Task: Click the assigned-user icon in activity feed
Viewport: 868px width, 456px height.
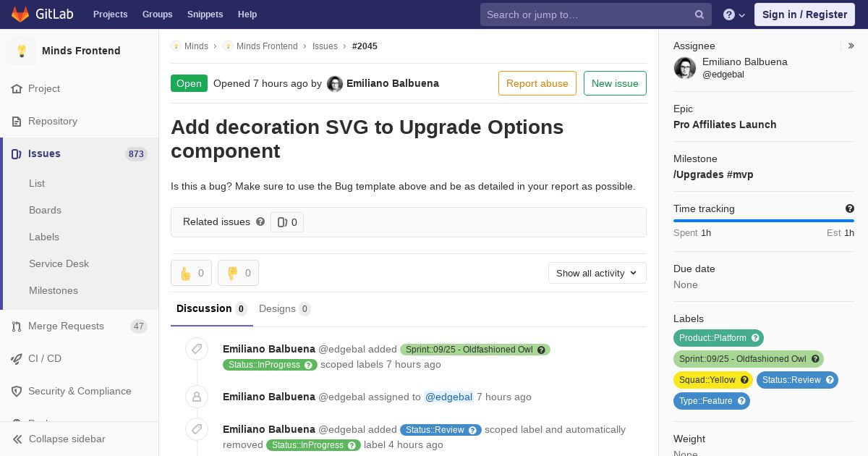Action: [197, 397]
